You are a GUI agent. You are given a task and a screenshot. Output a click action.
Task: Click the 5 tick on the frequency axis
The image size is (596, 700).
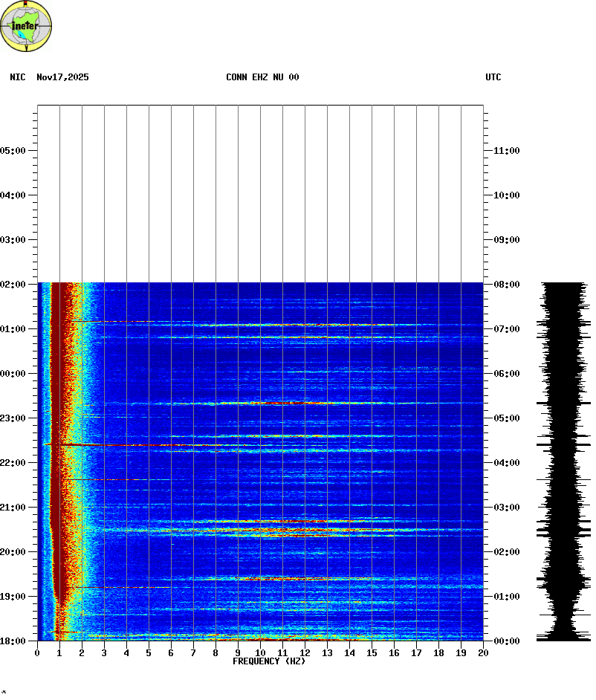(149, 652)
